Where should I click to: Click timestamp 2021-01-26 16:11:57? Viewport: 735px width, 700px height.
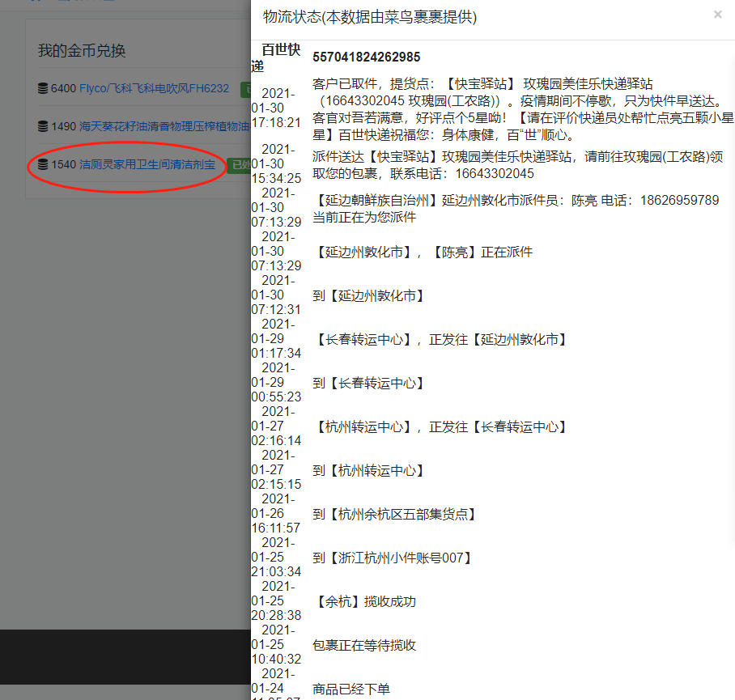[x=276, y=514]
